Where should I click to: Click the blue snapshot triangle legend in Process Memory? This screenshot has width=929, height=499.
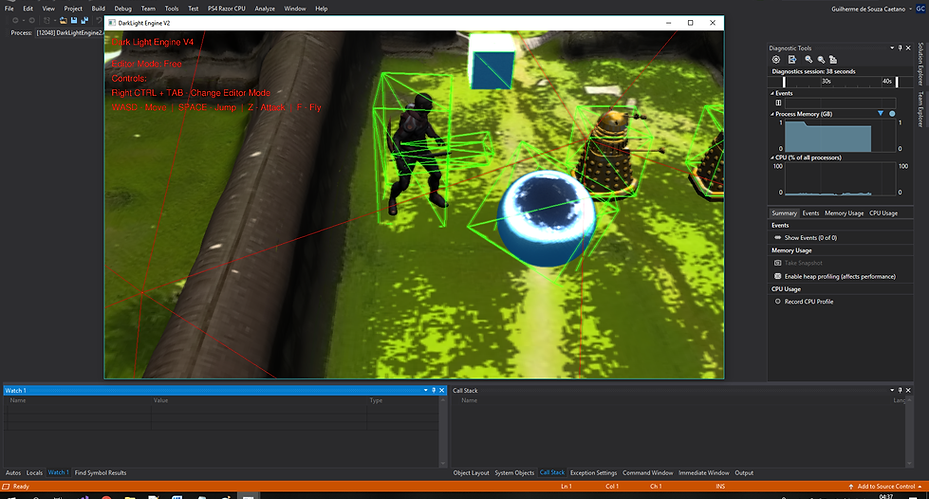[880, 113]
